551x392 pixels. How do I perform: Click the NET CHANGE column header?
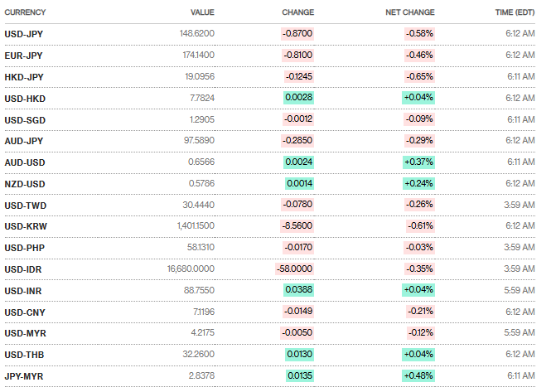pyautogui.click(x=409, y=12)
